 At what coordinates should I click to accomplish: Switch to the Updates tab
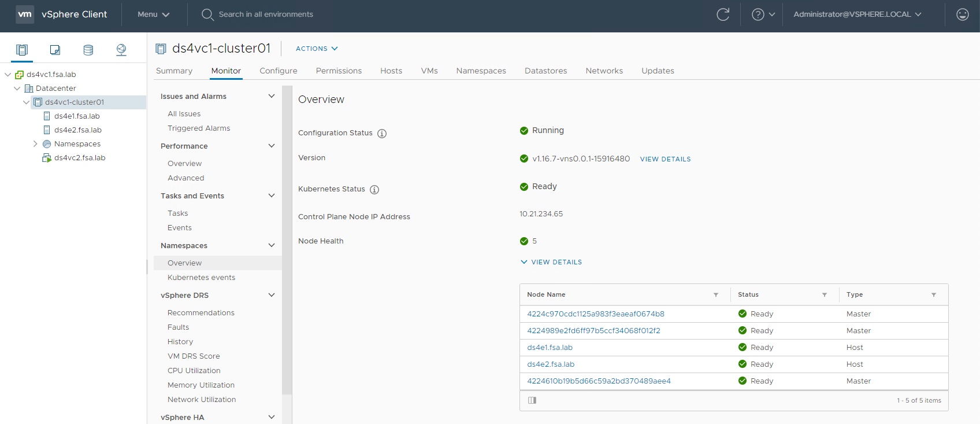(x=658, y=71)
